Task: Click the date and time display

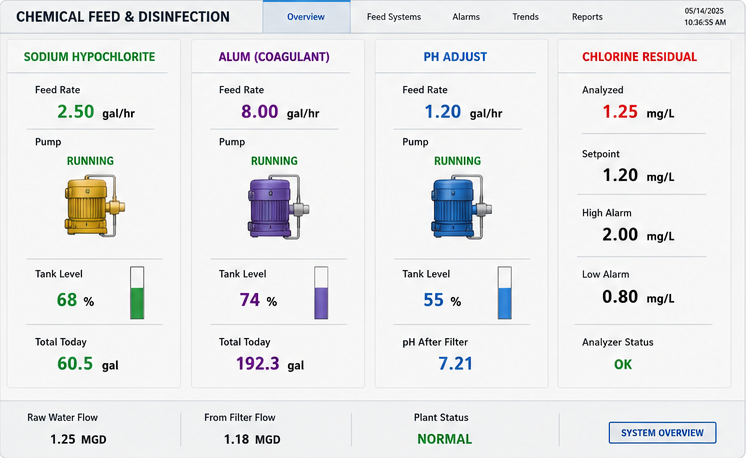Action: (x=705, y=17)
